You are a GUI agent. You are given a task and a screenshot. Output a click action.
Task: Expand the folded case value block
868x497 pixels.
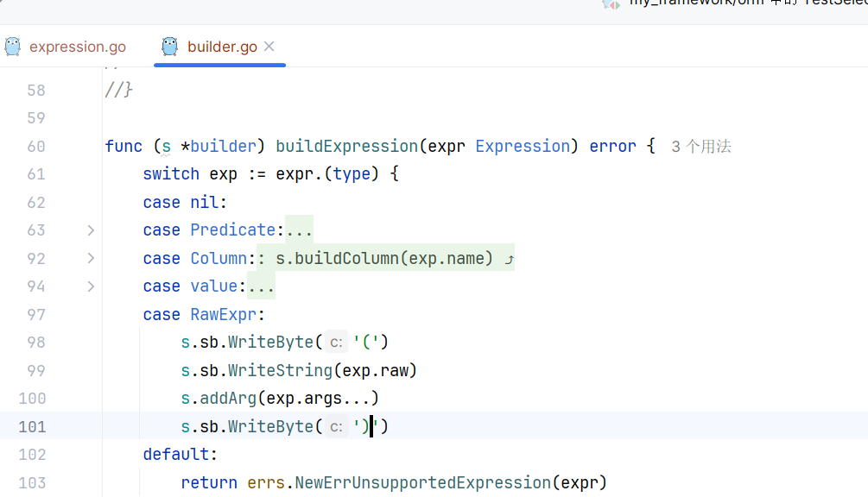click(91, 286)
